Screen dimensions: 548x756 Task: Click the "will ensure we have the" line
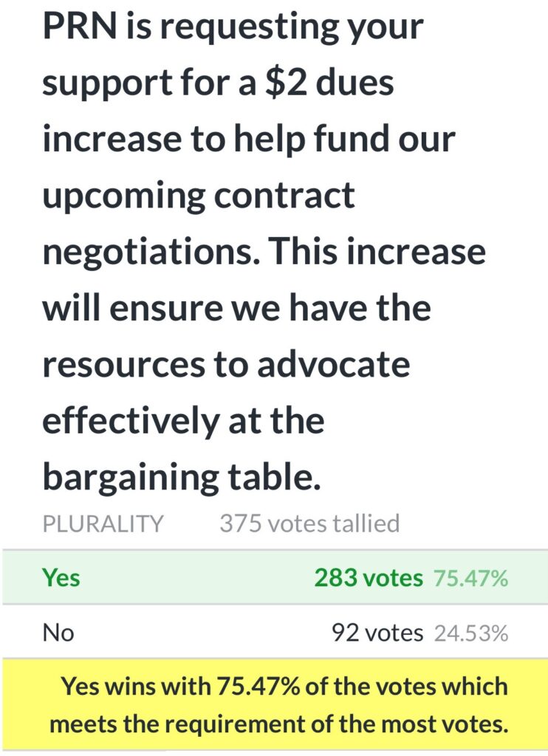pyautogui.click(x=236, y=308)
